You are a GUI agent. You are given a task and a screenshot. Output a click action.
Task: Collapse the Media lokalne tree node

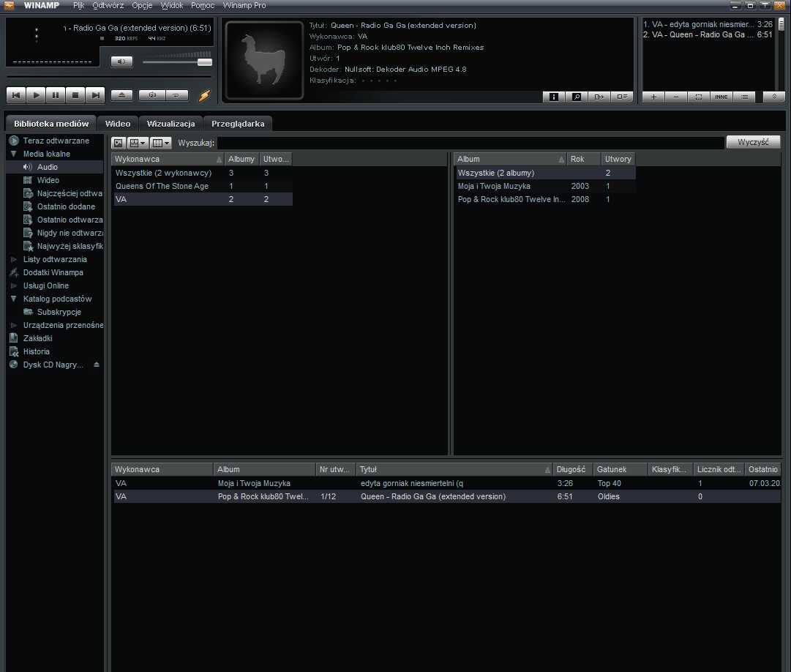pos(14,154)
